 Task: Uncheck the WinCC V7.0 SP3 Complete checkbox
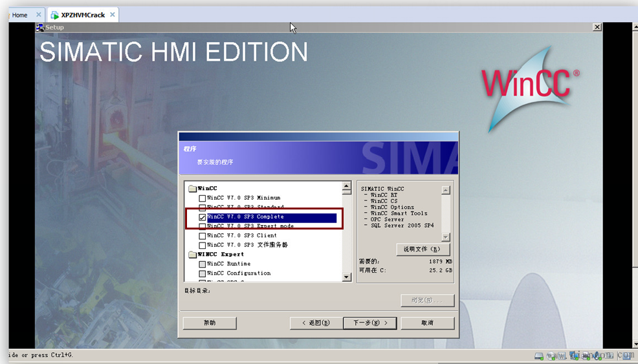(x=203, y=217)
